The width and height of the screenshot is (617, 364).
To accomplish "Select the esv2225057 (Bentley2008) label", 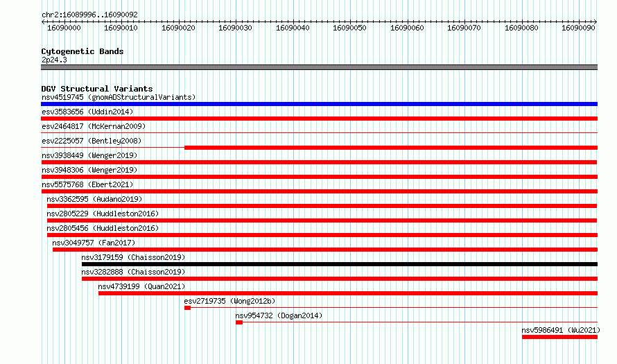I will coord(92,141).
